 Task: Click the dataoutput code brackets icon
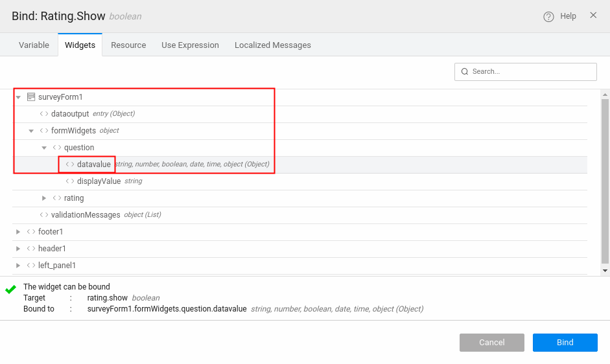point(44,114)
